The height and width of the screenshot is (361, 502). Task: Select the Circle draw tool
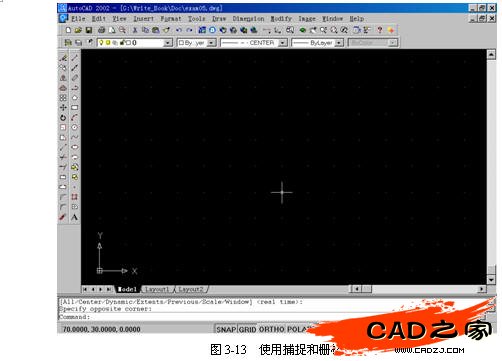(x=75, y=127)
